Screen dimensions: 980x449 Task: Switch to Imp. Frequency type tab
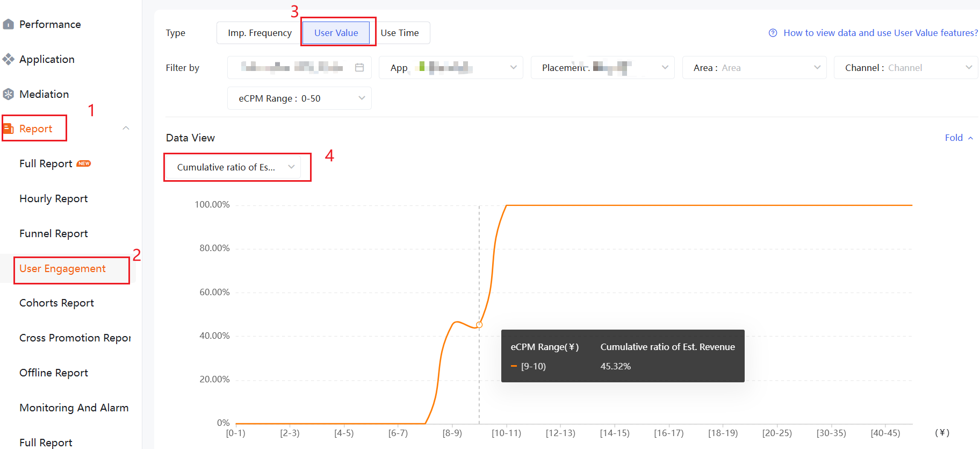(260, 33)
